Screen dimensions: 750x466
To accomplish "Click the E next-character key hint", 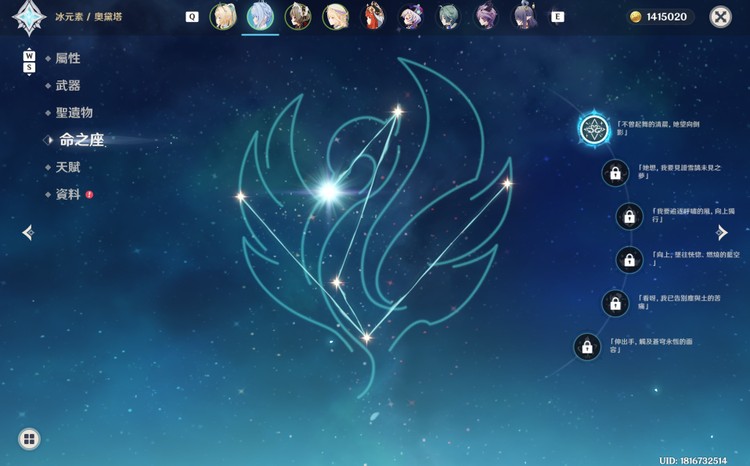I will (557, 17).
